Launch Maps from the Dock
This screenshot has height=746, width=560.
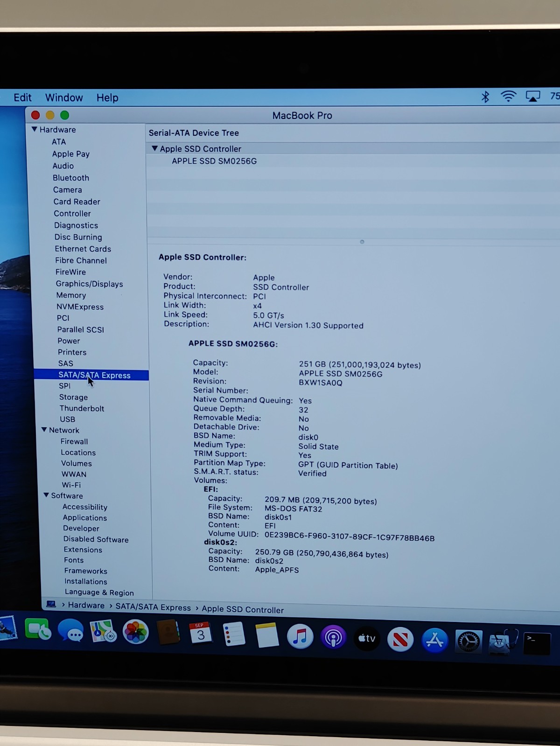pyautogui.click(x=103, y=632)
